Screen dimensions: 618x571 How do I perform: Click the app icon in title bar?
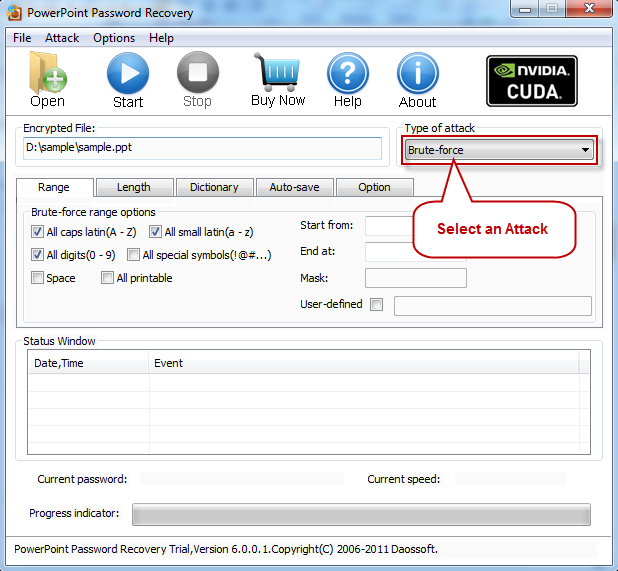(x=14, y=13)
